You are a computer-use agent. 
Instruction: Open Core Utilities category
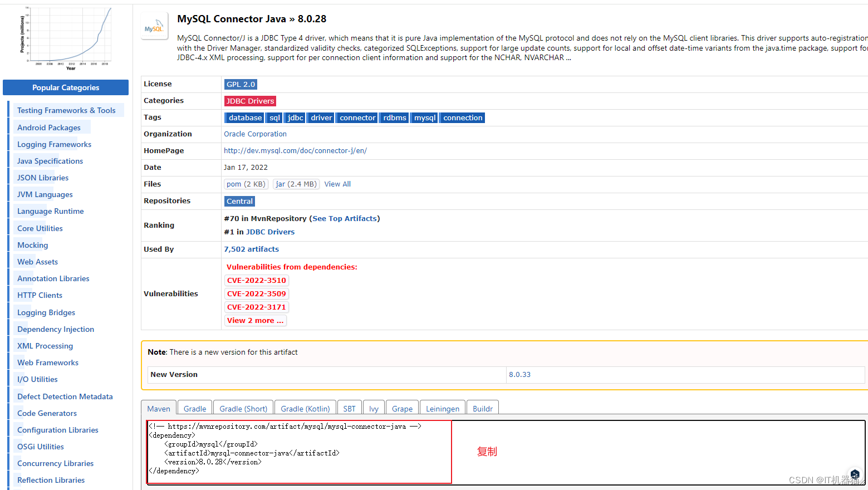click(40, 228)
